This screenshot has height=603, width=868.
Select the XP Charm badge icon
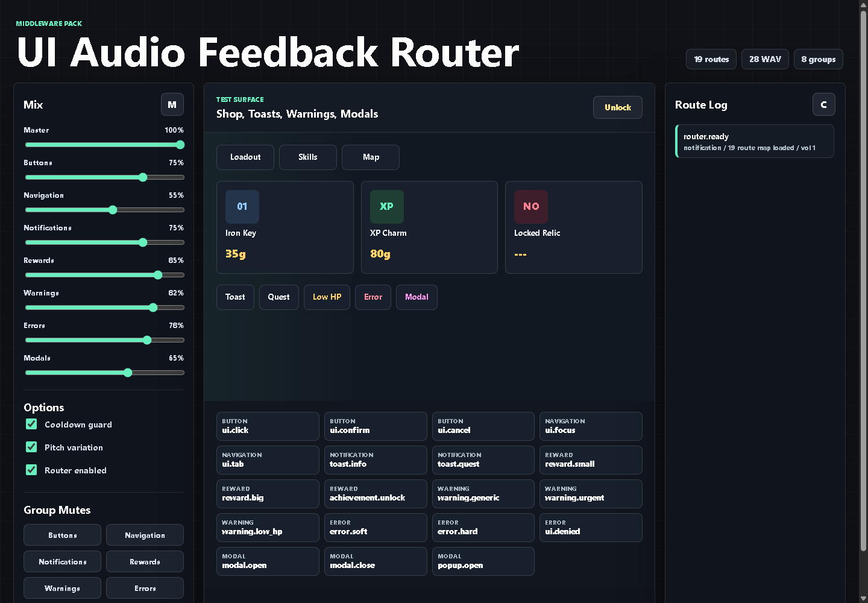click(x=386, y=206)
